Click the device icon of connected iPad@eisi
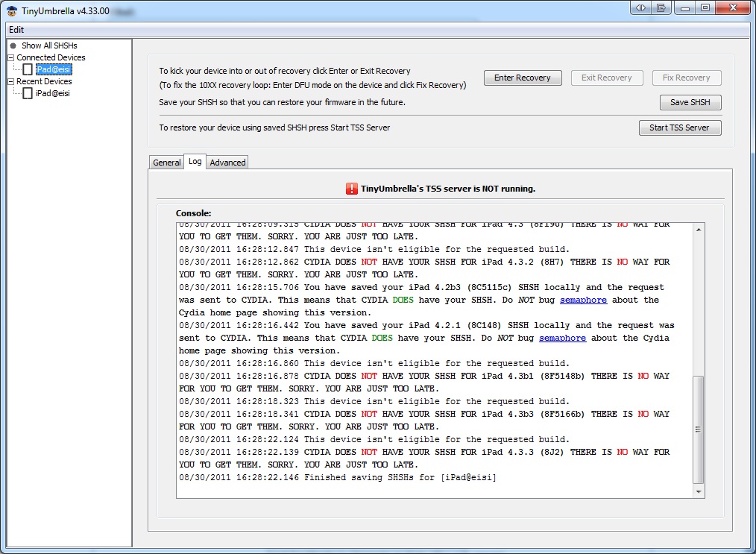 click(x=28, y=69)
